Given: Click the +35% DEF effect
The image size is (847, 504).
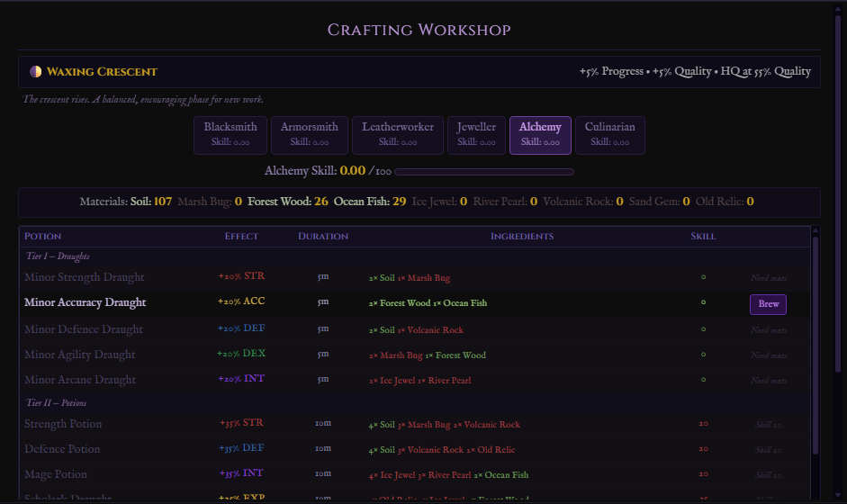Looking at the screenshot, I should [x=241, y=448].
